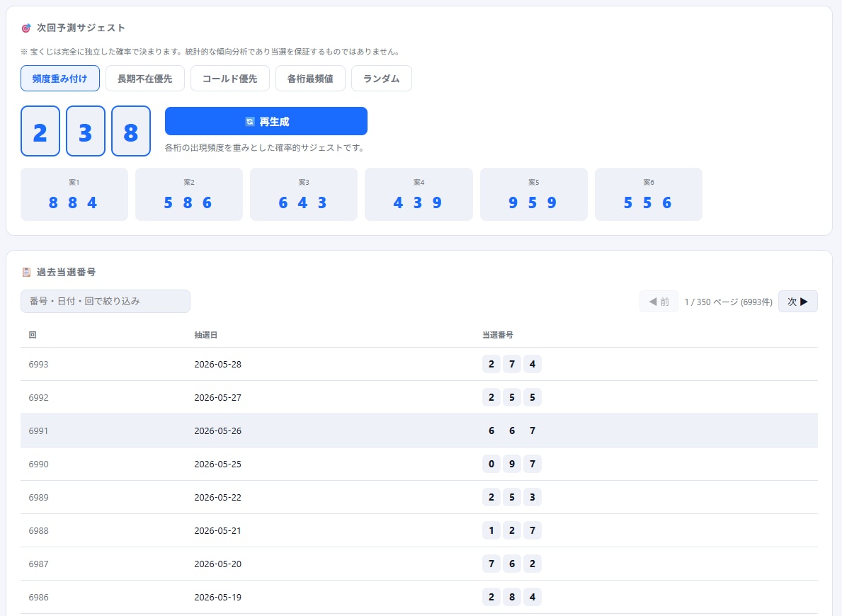This screenshot has height=616, width=842.
Task: Click the large suggested digit 2 box
Action: (40, 131)
